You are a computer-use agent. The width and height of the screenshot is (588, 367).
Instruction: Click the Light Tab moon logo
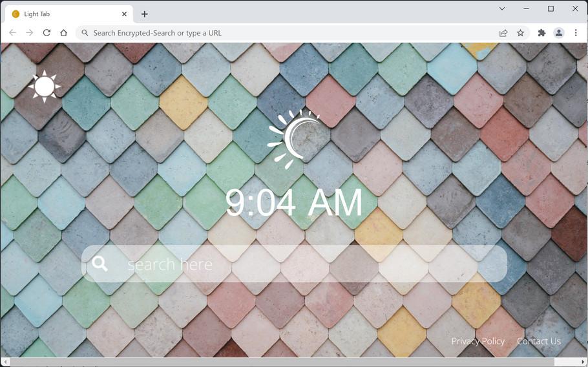click(x=293, y=139)
